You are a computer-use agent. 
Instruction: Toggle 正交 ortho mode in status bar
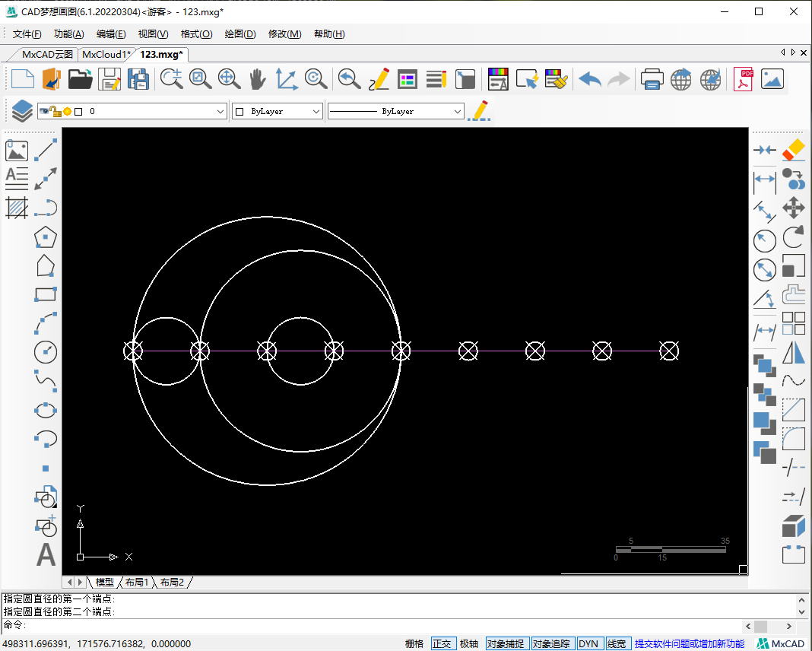(442, 643)
